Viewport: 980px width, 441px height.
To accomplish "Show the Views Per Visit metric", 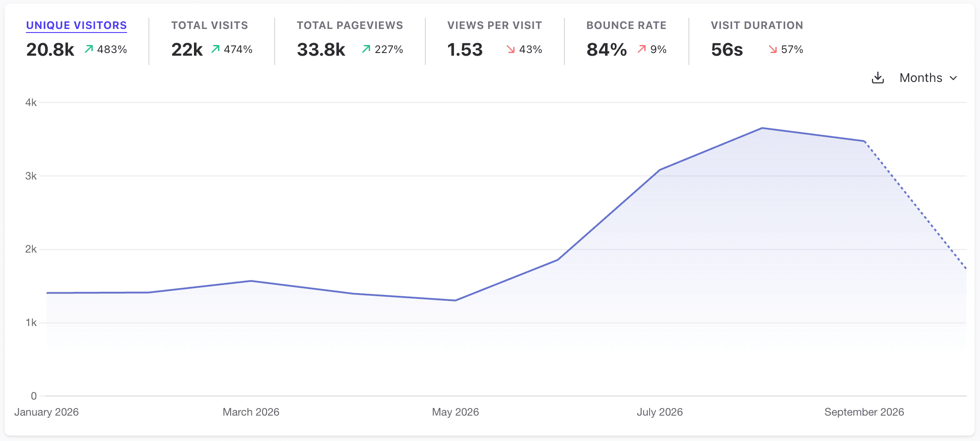I will (495, 25).
